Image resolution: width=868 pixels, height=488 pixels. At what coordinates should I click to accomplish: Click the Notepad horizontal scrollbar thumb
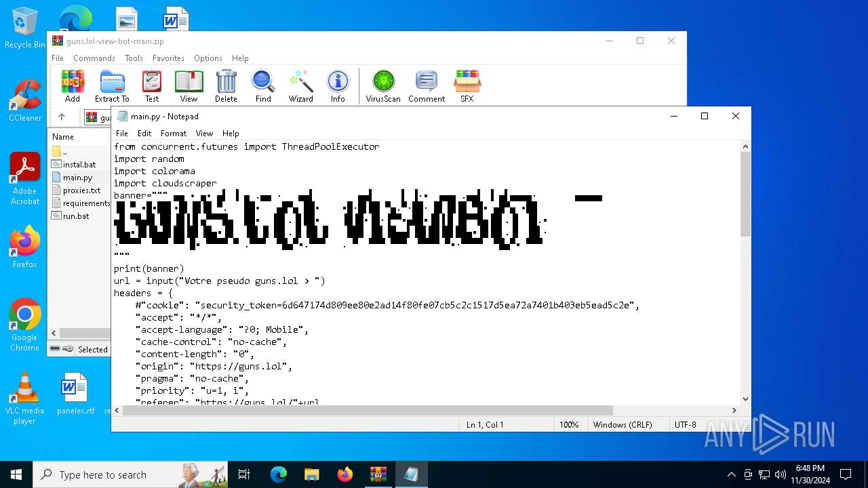click(368, 411)
